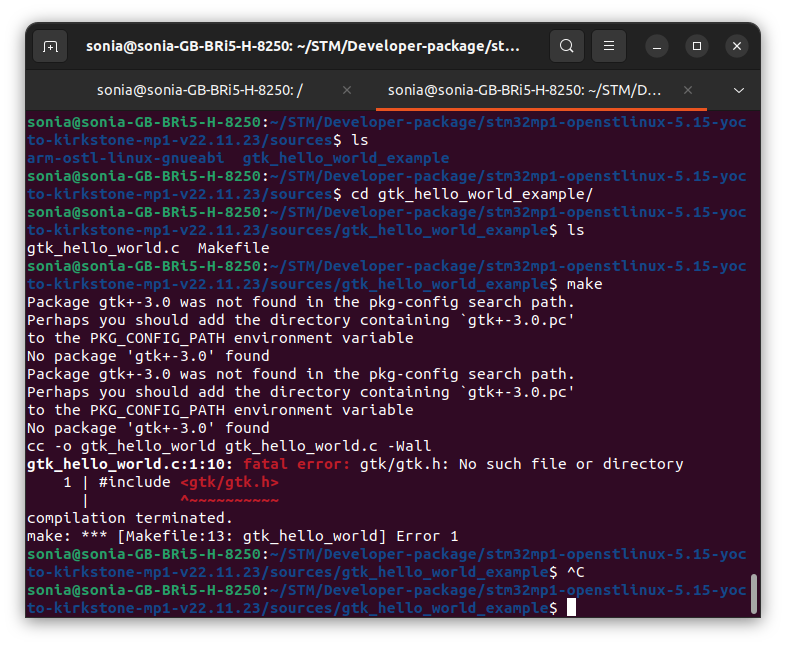Click 'gtk_hello_world_example' in ls output

coord(346,158)
